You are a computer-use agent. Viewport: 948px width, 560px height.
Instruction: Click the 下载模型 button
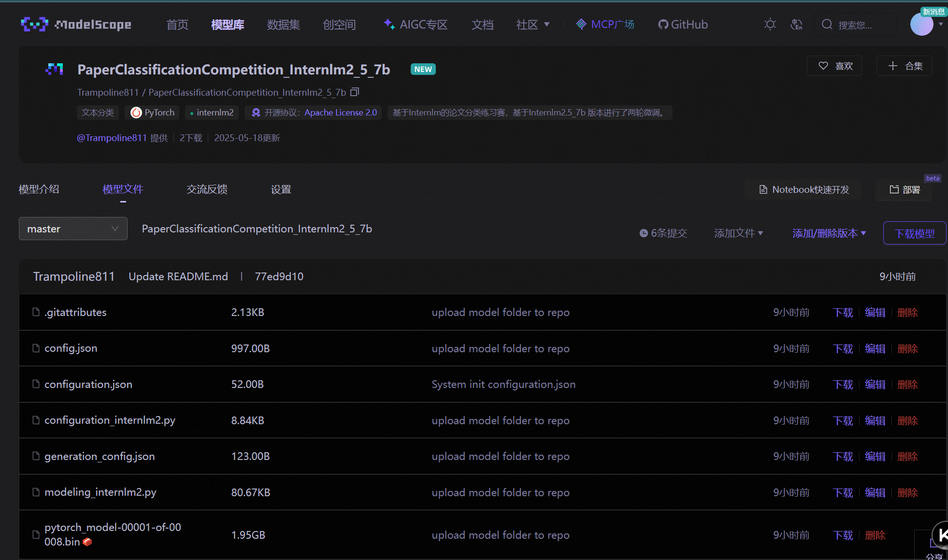tap(914, 233)
